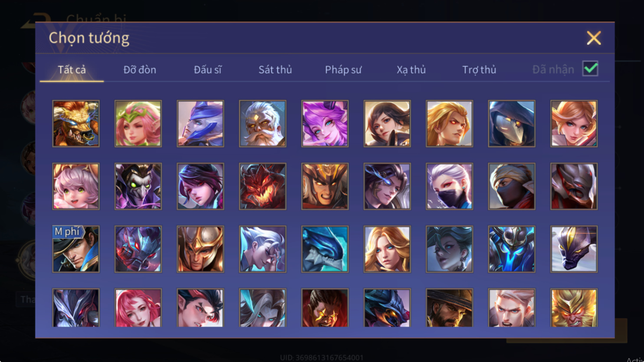Show the Pháp sư hero list
Viewport: 644px width, 362px height.
(x=343, y=69)
